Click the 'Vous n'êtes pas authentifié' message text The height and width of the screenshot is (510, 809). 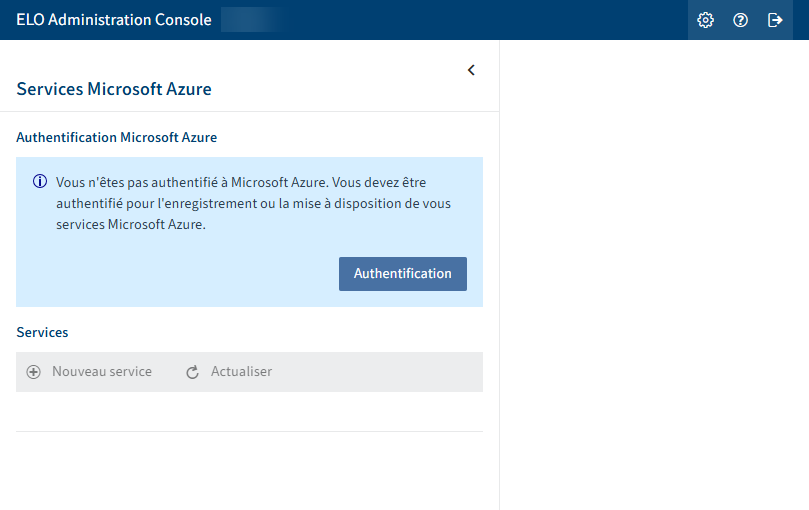(253, 203)
